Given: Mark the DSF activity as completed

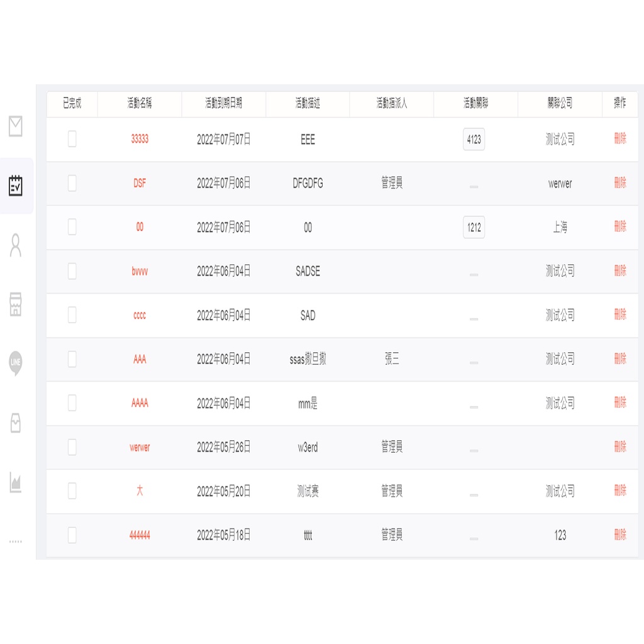Looking at the screenshot, I should [72, 183].
